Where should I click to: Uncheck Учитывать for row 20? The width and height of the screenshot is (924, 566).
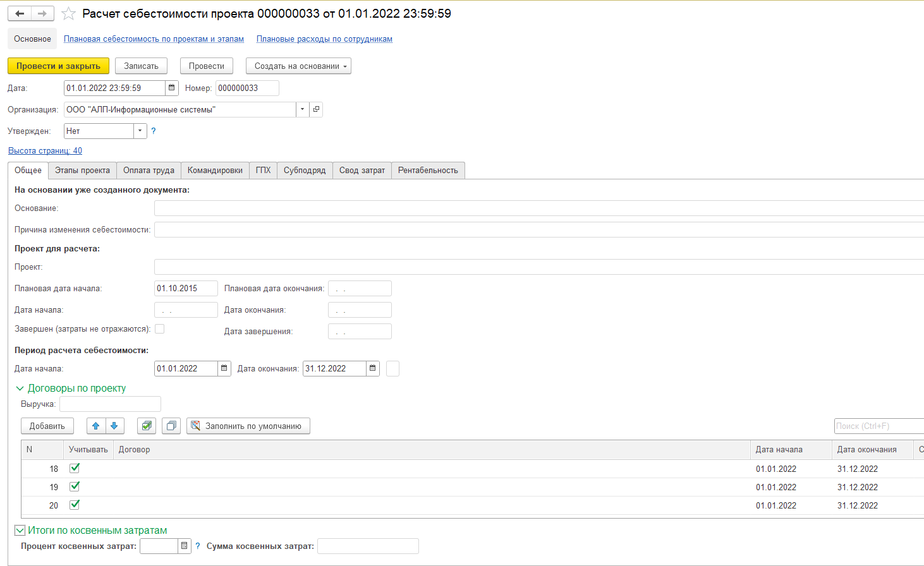click(x=75, y=505)
